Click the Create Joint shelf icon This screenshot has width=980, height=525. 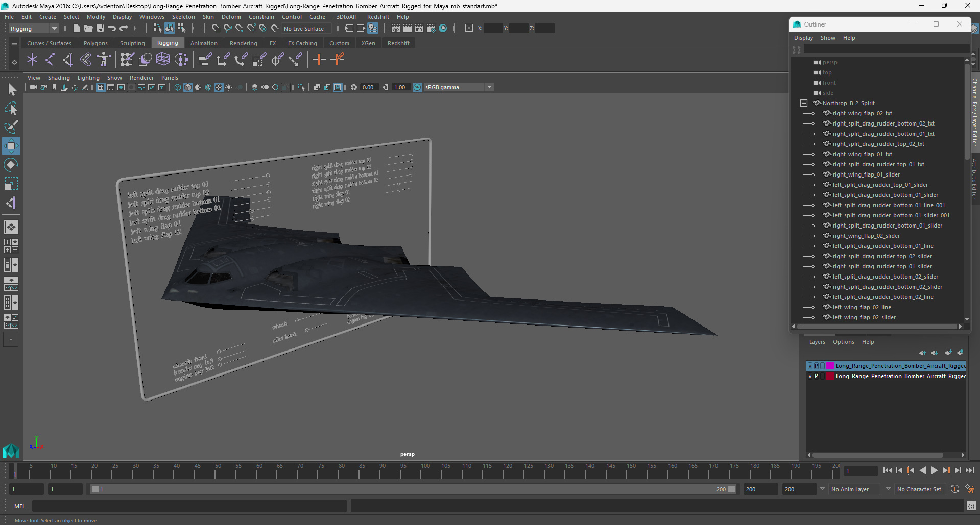(x=50, y=60)
